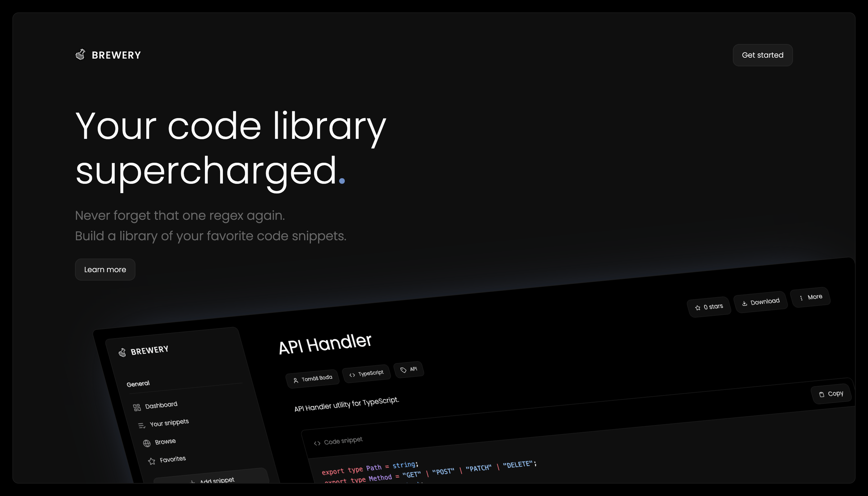Image resolution: width=868 pixels, height=496 pixels.
Task: Select Your snippets in the sidebar
Action: tap(169, 423)
